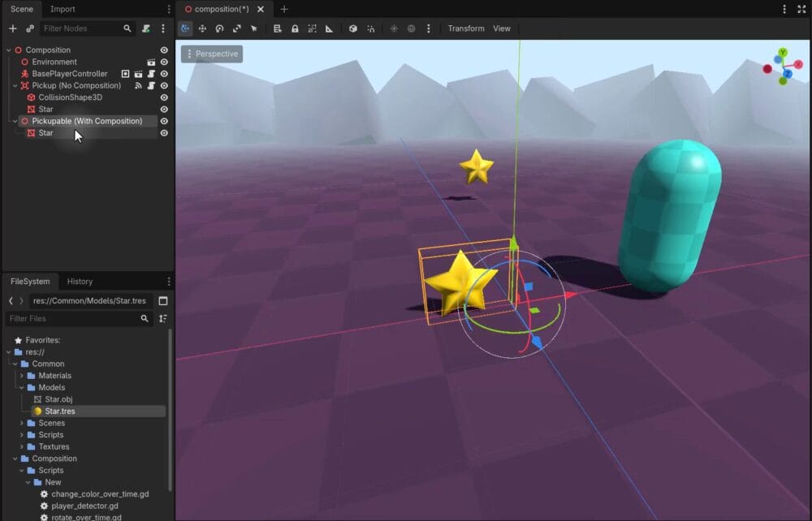Open BasePlayerController attached script icon

tap(151, 74)
